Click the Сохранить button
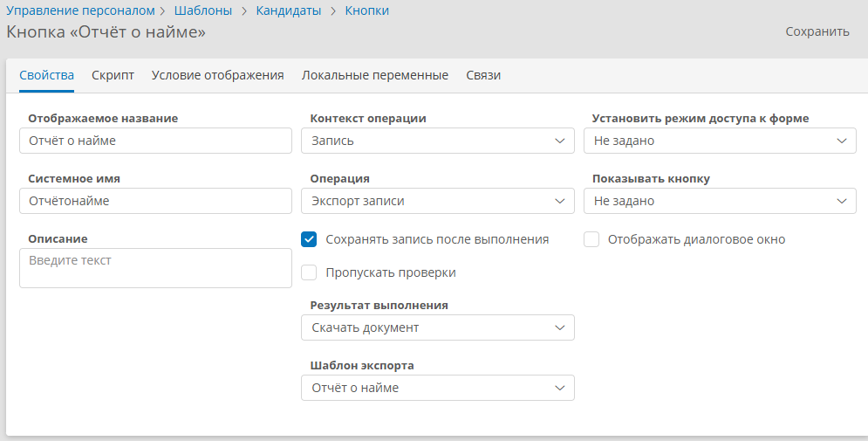Image resolution: width=868 pixels, height=441 pixels. [x=817, y=31]
